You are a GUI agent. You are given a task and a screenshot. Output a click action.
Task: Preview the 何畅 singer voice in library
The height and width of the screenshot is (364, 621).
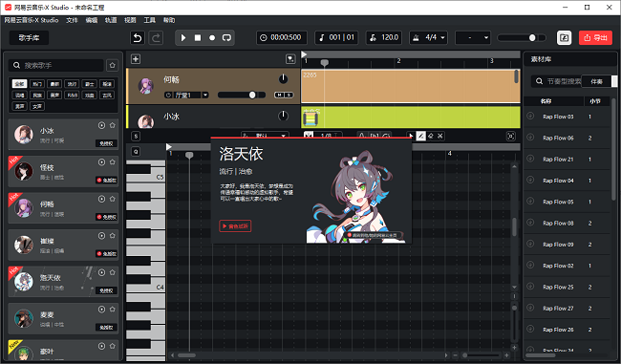102,199
